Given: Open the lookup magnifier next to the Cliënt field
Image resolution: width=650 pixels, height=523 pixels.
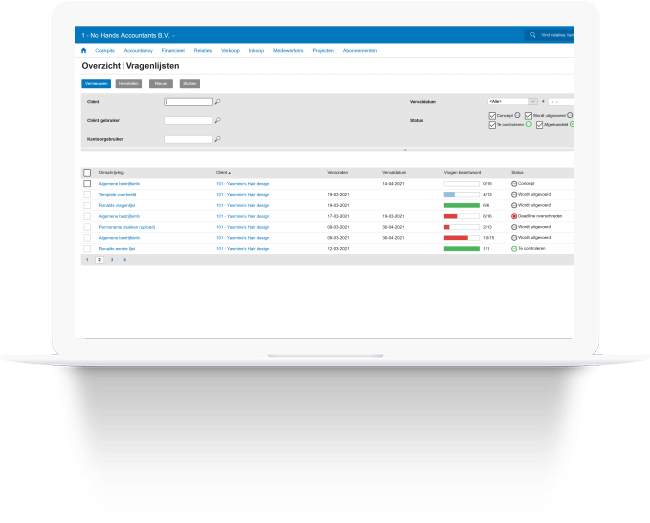Looking at the screenshot, I should pyautogui.click(x=217, y=102).
